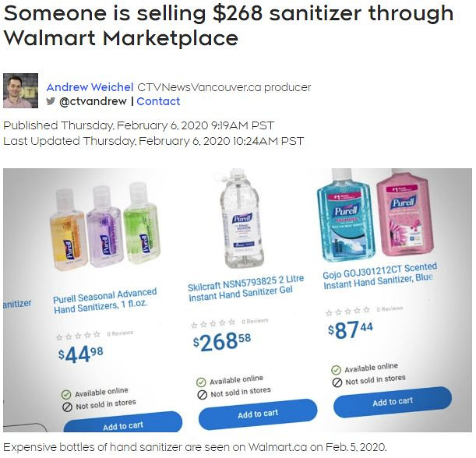Click green Available online checkmark for Skilcraft

tap(202, 382)
